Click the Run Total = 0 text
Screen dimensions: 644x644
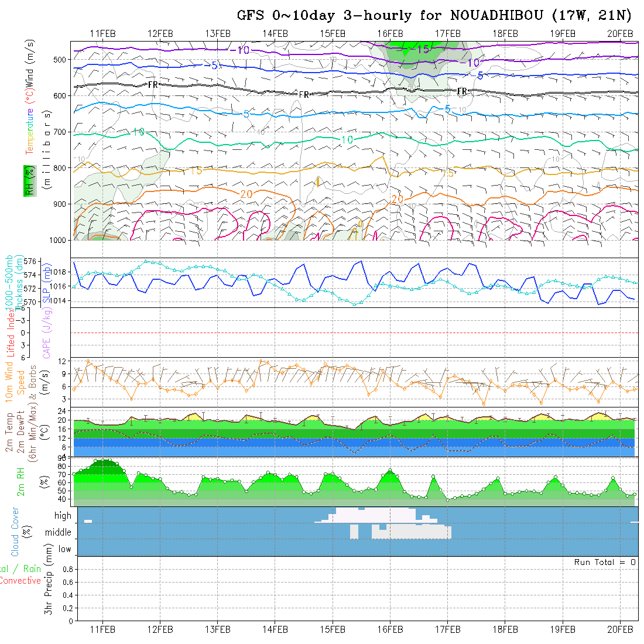[605, 562]
